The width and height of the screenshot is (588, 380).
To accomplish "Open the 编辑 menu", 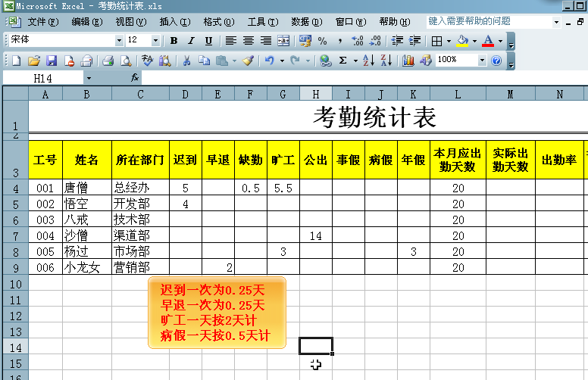I will [x=87, y=22].
